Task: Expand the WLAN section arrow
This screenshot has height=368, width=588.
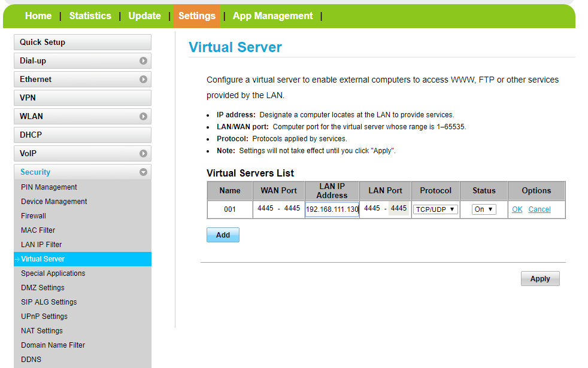Action: click(143, 117)
